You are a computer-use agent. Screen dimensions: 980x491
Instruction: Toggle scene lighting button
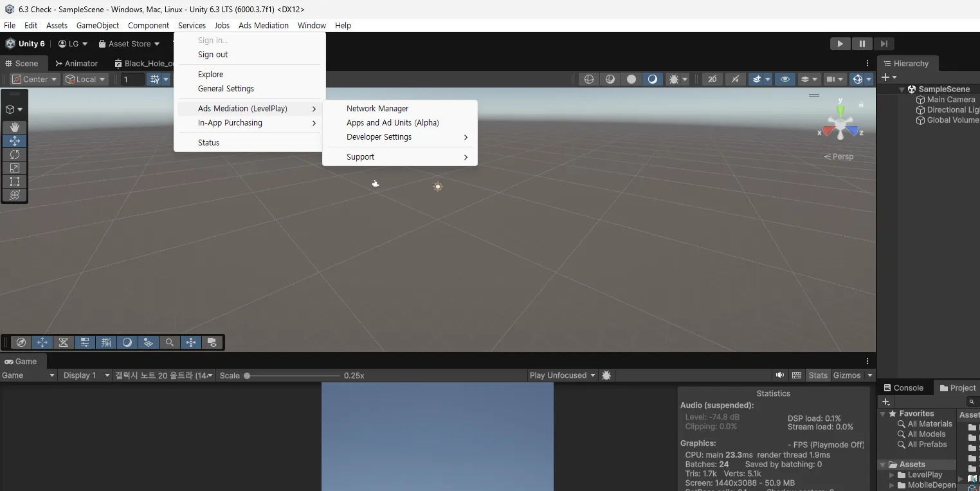tap(735, 79)
